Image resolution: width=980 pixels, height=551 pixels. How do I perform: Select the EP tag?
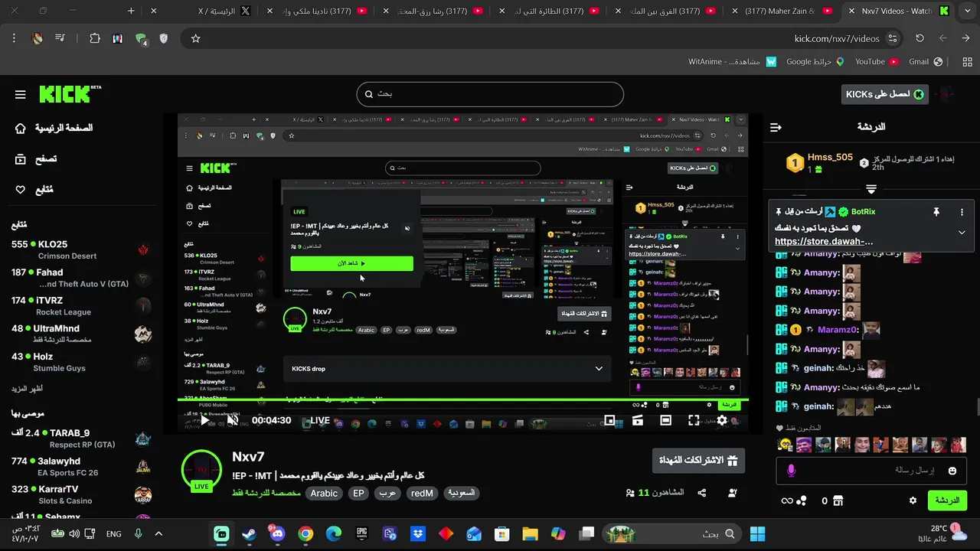358,494
